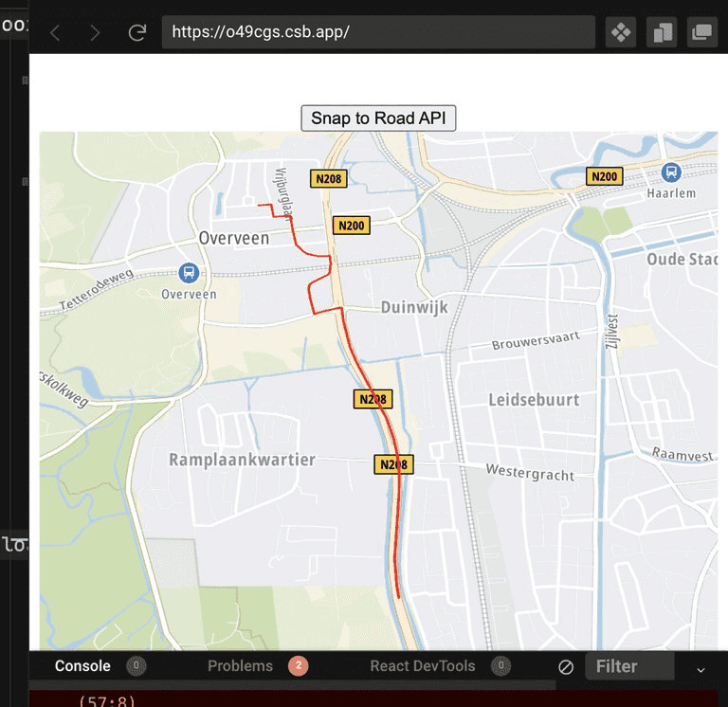Screen dimensions: 728x707
Task: Click the Duinwijk label on the map
Action: tap(413, 307)
